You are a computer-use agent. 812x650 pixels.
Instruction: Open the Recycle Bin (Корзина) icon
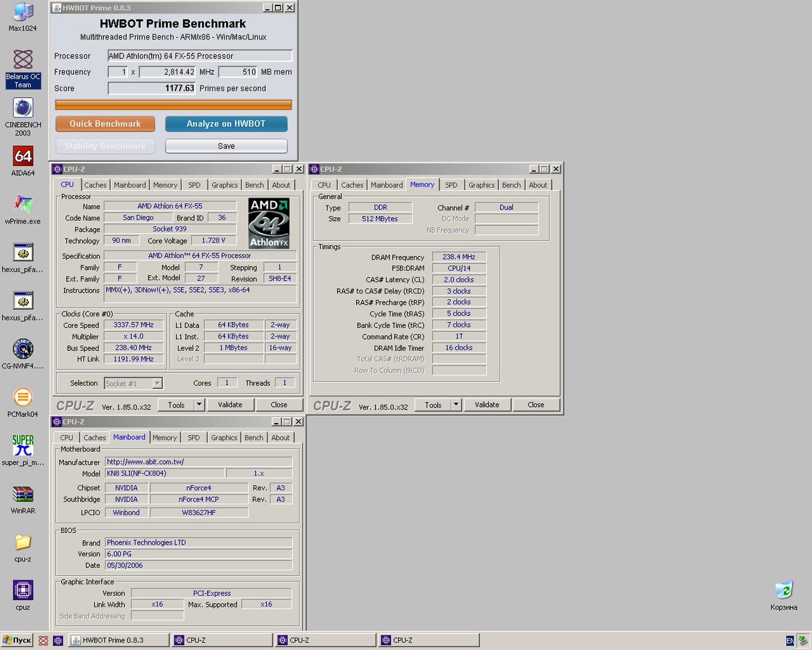click(x=784, y=595)
